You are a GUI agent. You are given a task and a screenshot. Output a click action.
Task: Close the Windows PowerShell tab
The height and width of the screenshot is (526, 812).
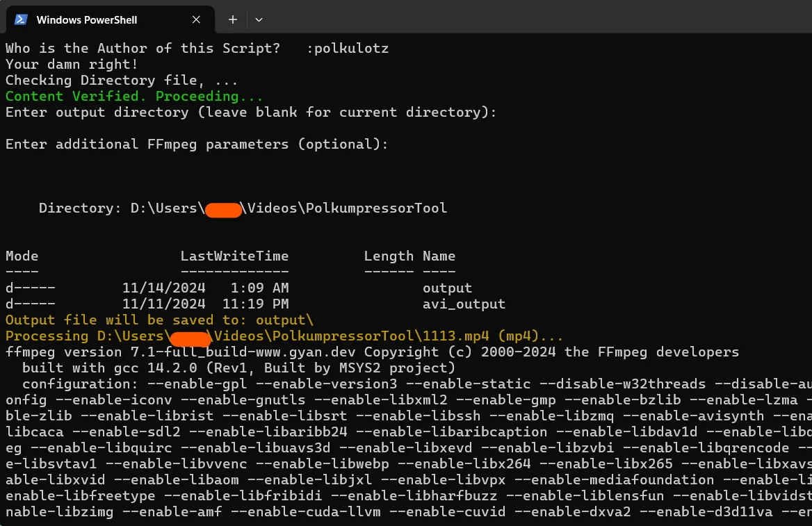(196, 19)
